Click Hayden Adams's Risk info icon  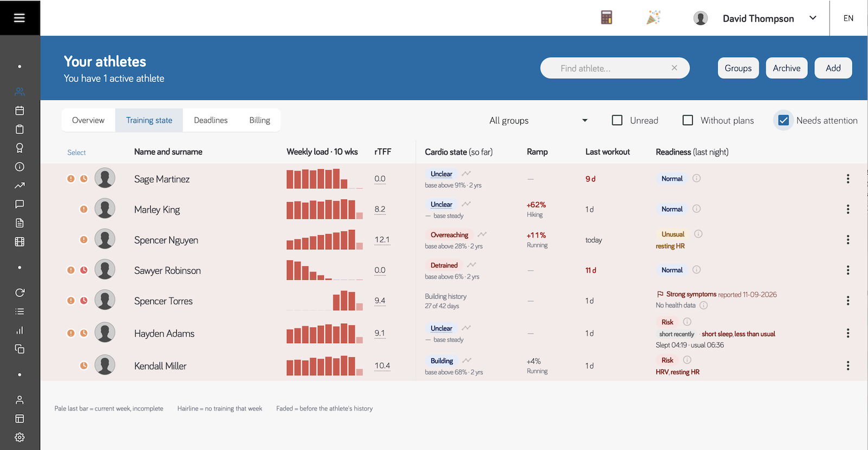point(687,322)
